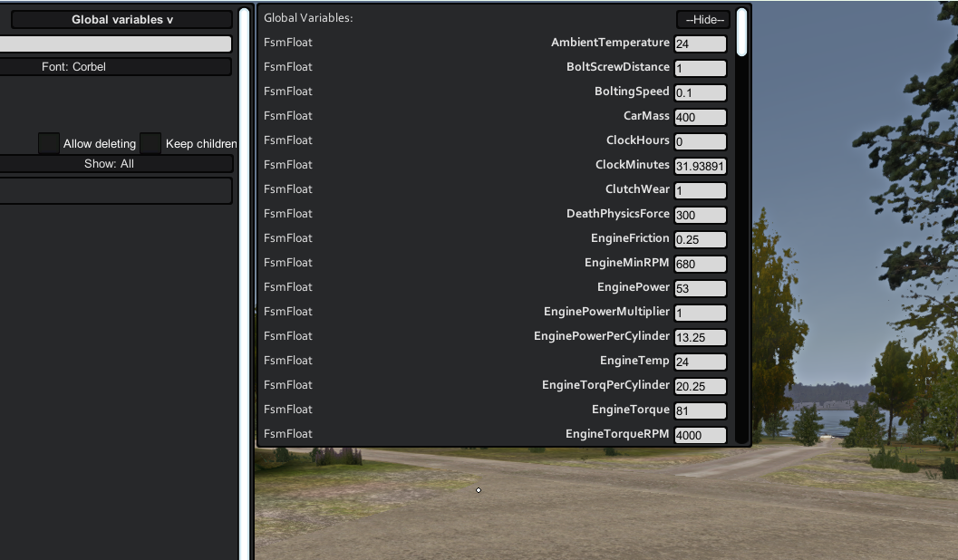Edit the ClockHours value field
958x560 pixels.
[701, 141]
